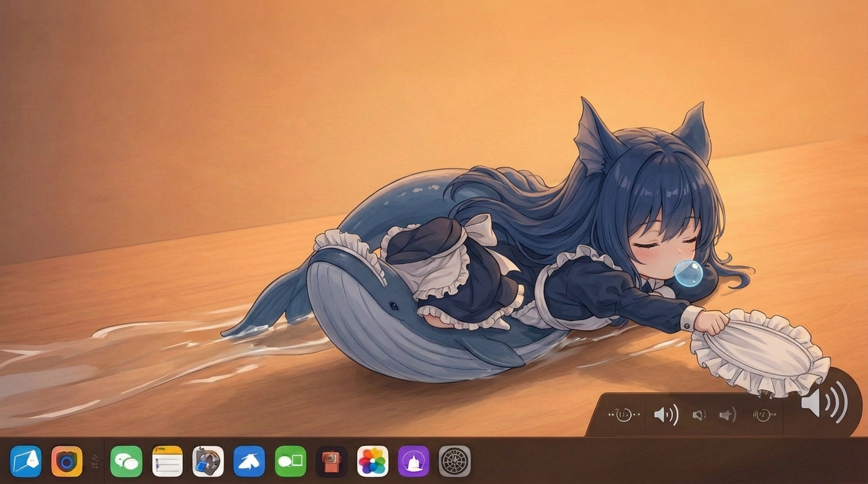Open the blue app with white bird
The width and height of the screenshot is (868, 484).
click(x=249, y=461)
